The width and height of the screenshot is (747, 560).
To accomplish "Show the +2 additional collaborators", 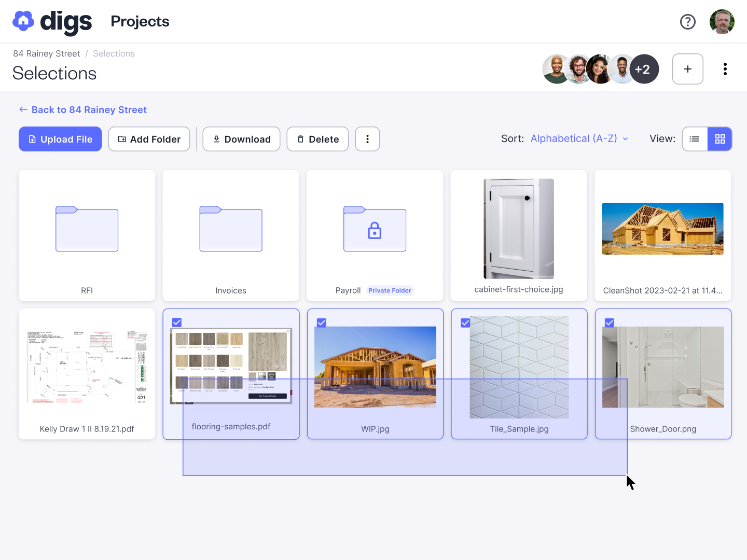I will 644,69.
